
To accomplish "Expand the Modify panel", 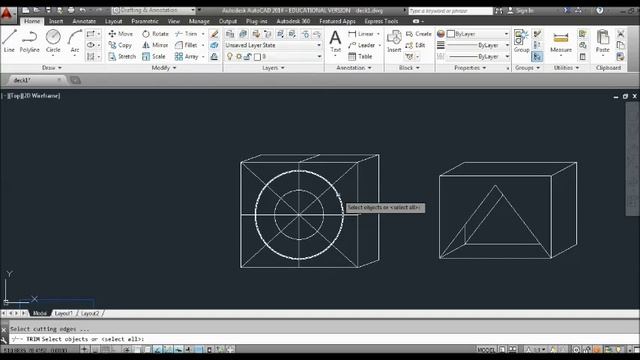I will click(164, 68).
